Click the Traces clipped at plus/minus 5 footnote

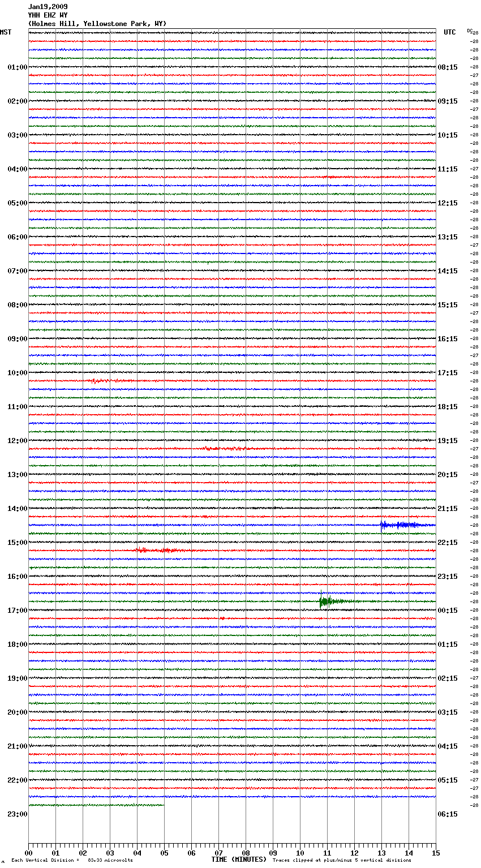(342, 860)
